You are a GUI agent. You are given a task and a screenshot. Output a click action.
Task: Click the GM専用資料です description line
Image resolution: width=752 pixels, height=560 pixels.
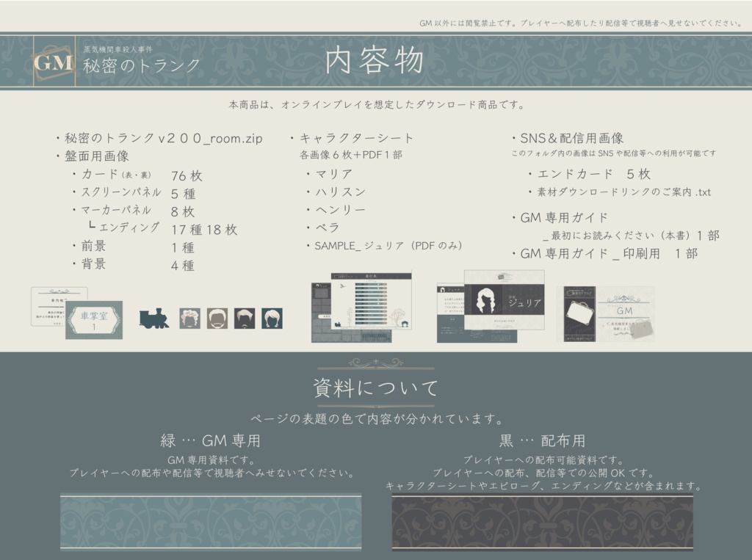pyautogui.click(x=211, y=459)
